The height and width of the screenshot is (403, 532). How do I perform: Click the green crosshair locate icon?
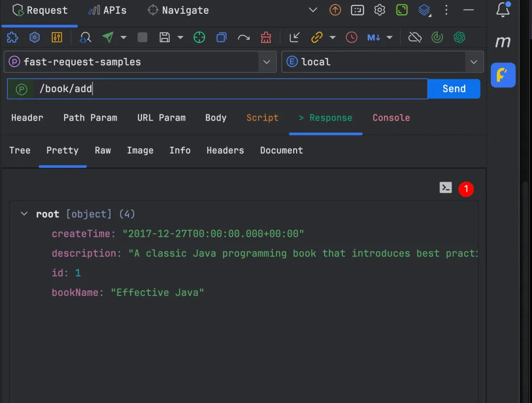[199, 37]
